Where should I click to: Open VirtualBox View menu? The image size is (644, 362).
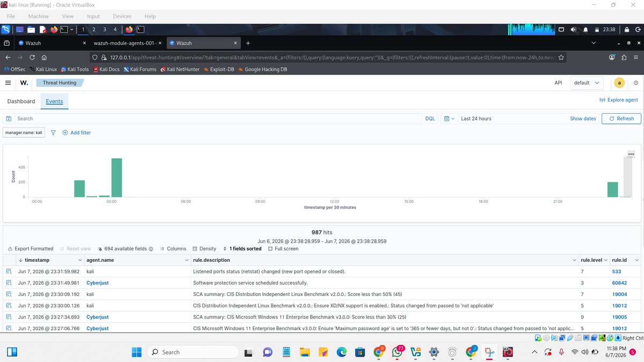click(x=68, y=17)
